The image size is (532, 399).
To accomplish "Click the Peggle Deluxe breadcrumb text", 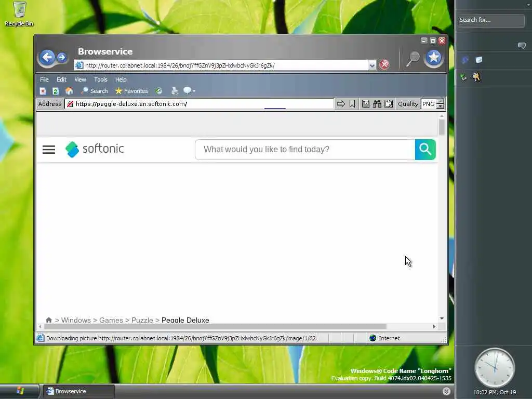I will (x=185, y=320).
